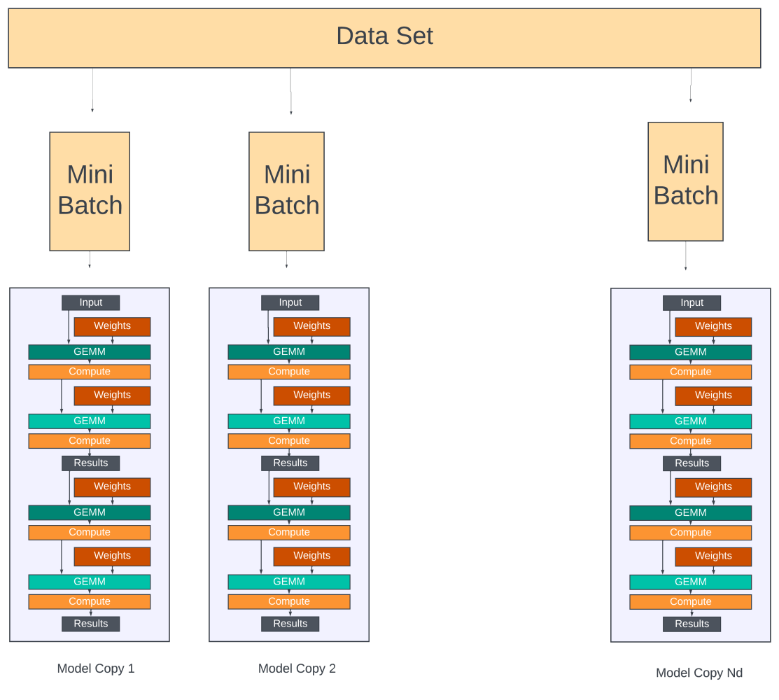Click the second Mini Batch box
Viewport: 779px width, 700px height.
pos(286,191)
